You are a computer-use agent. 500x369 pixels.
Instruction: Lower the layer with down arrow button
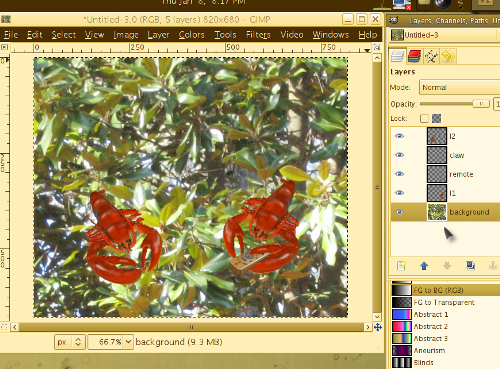pos(447,266)
